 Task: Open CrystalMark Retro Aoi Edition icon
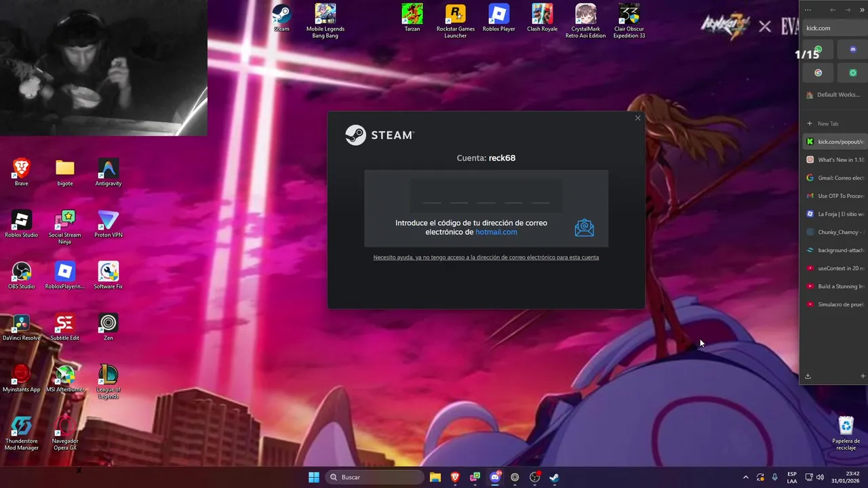click(x=586, y=20)
